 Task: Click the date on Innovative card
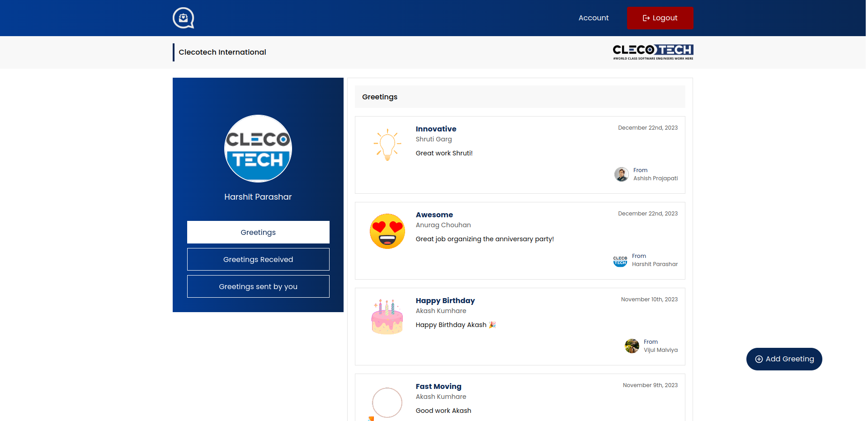tap(648, 128)
